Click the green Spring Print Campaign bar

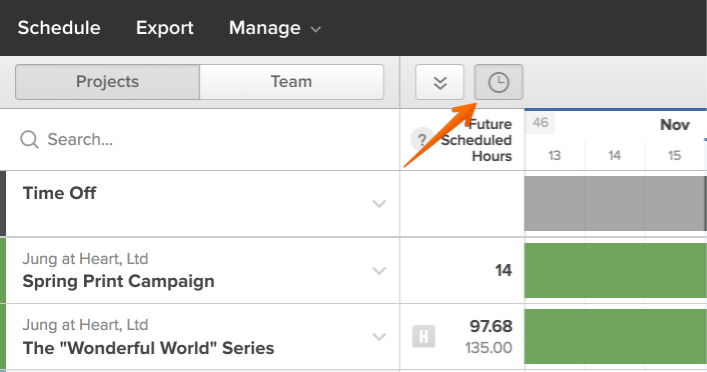pos(615,271)
